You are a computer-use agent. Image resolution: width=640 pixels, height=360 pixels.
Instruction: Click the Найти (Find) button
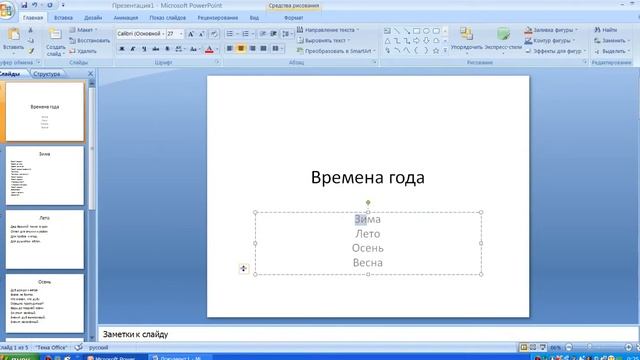[606, 30]
